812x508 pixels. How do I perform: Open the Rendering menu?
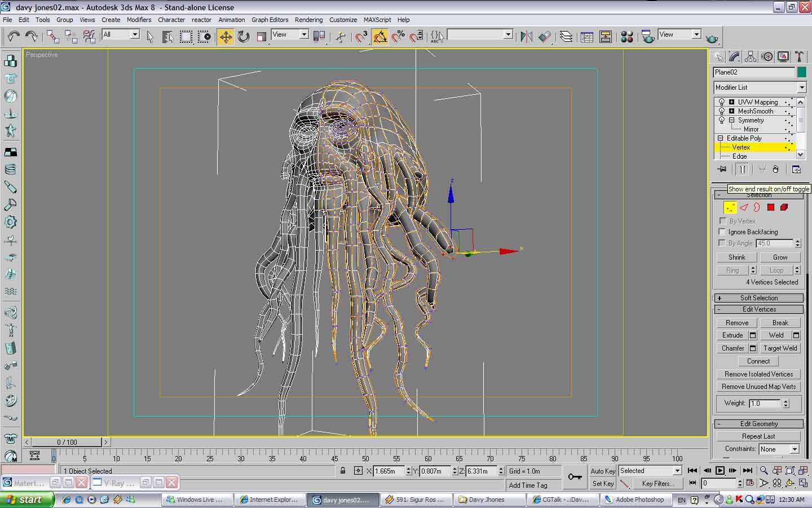tap(308, 20)
